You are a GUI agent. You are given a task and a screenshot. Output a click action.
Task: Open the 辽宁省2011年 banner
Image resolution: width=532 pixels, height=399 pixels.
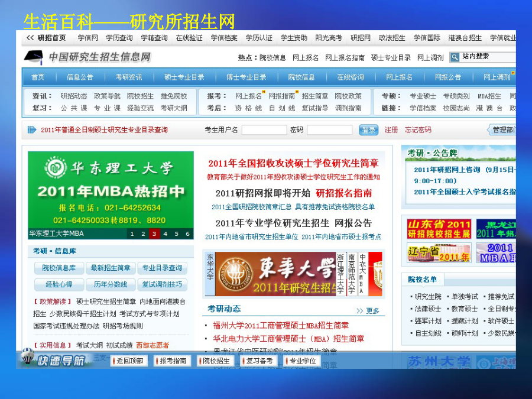(x=439, y=253)
